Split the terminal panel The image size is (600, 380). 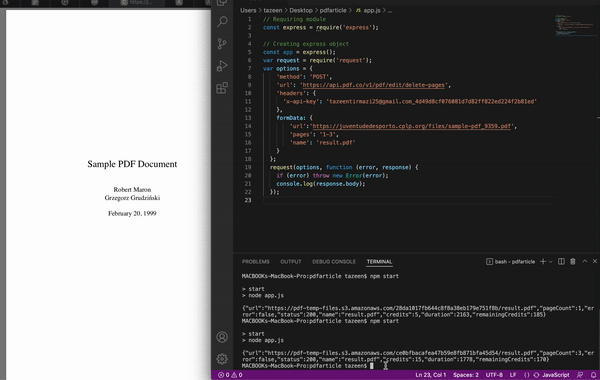point(561,261)
